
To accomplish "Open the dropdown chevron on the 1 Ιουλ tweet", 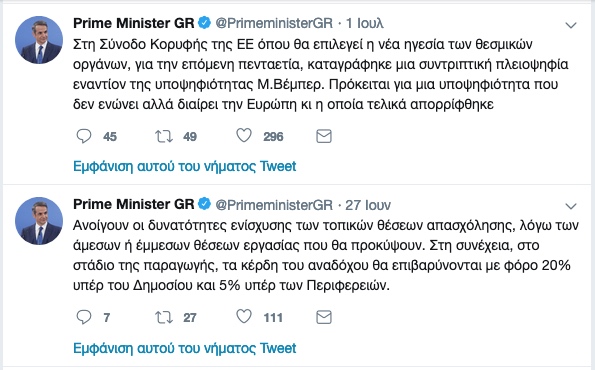I will pos(571,25).
